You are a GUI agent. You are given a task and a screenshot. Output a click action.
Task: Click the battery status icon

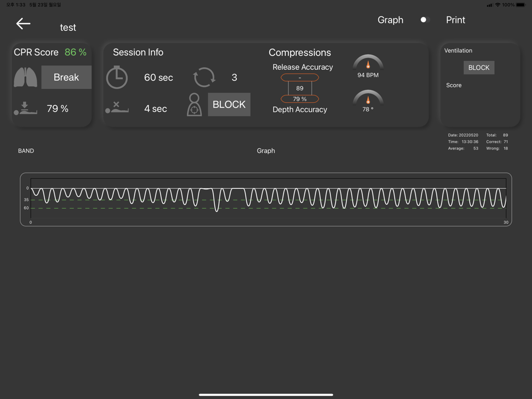coord(521,5)
